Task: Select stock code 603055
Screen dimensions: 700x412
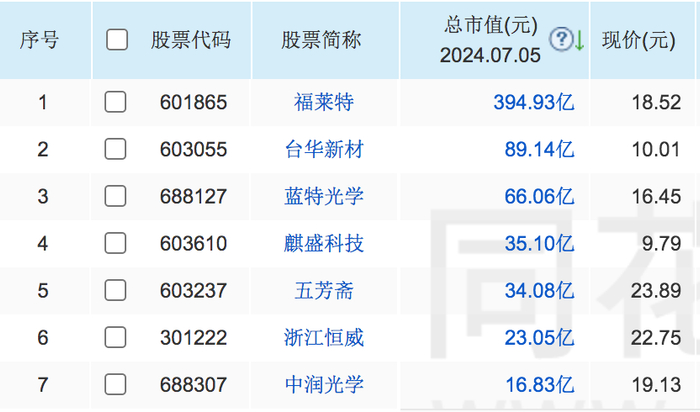Action: click(x=193, y=149)
